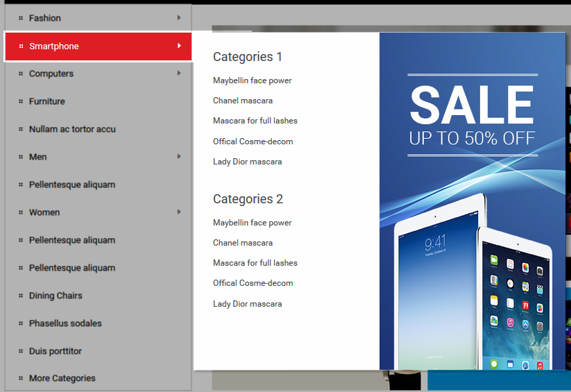The width and height of the screenshot is (571, 392).
Task: Open Mascara for full lashes under Categories 1
Action: click(x=255, y=121)
